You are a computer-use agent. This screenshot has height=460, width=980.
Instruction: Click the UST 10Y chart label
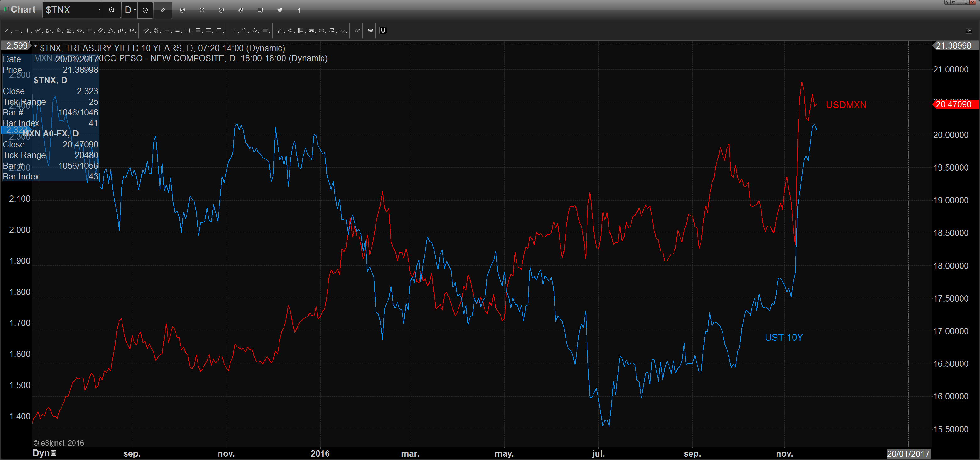point(784,338)
